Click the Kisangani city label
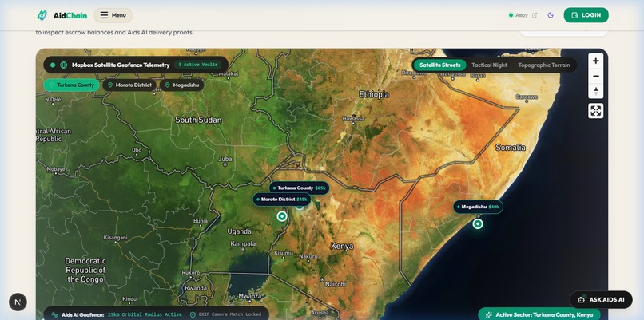Image resolution: width=644 pixels, height=320 pixels. [116, 238]
